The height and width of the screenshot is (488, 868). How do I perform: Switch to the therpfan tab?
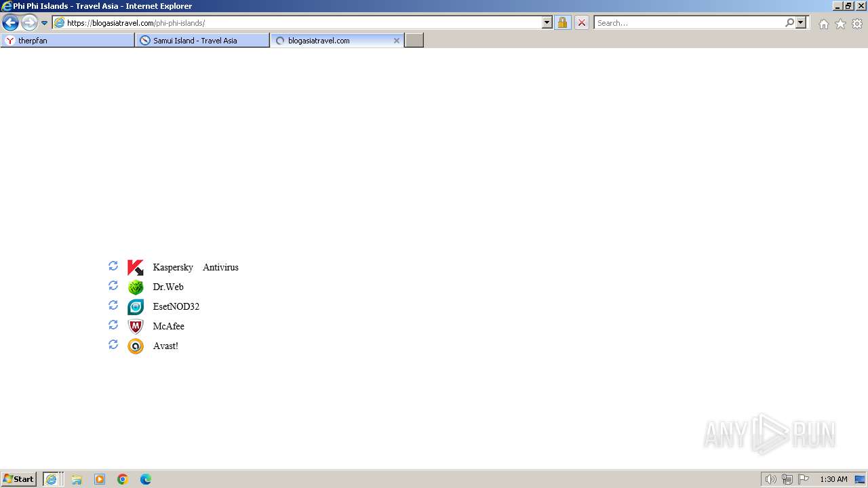point(68,41)
